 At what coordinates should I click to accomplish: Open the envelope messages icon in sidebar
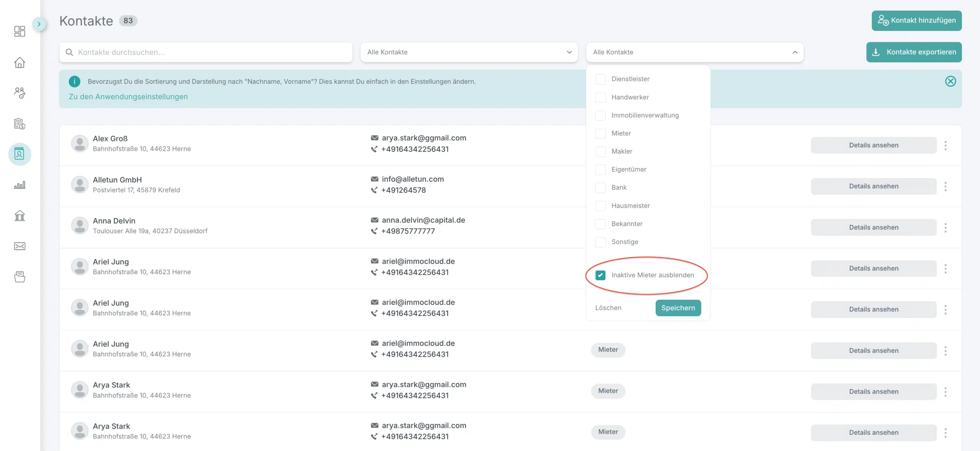pos(20,246)
